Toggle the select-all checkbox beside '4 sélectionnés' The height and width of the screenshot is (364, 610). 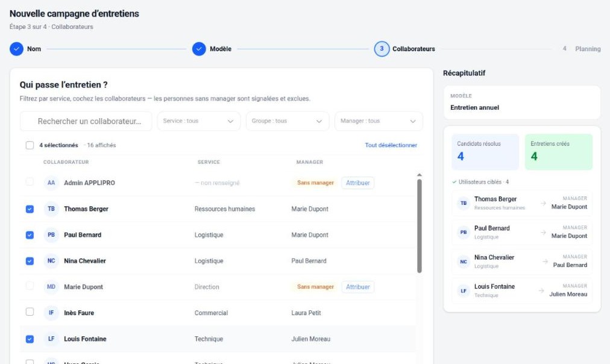[30, 145]
